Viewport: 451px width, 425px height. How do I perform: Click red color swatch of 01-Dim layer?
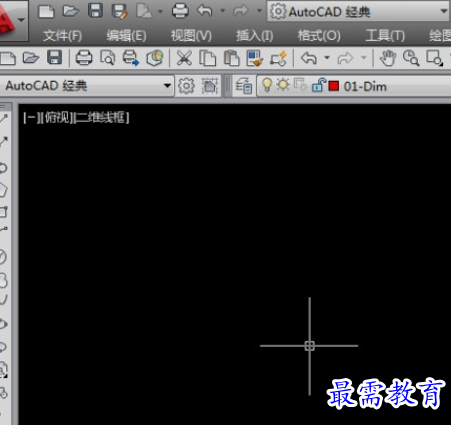tap(334, 86)
